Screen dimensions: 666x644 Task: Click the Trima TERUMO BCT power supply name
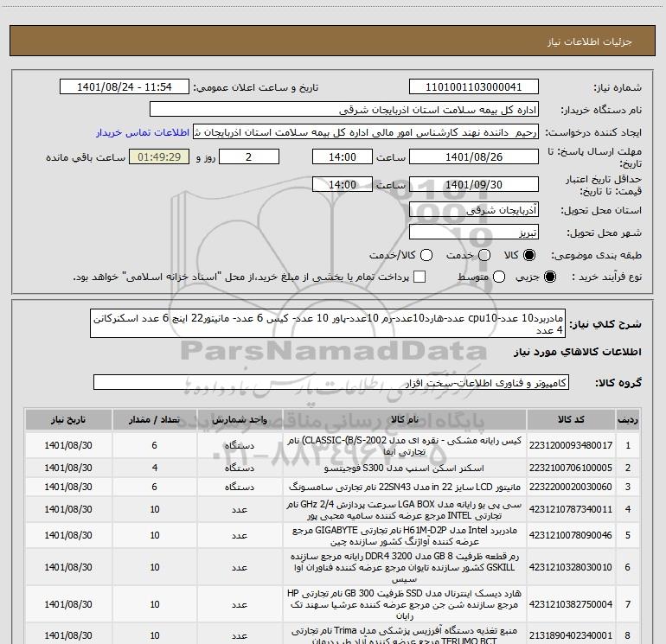(405, 635)
